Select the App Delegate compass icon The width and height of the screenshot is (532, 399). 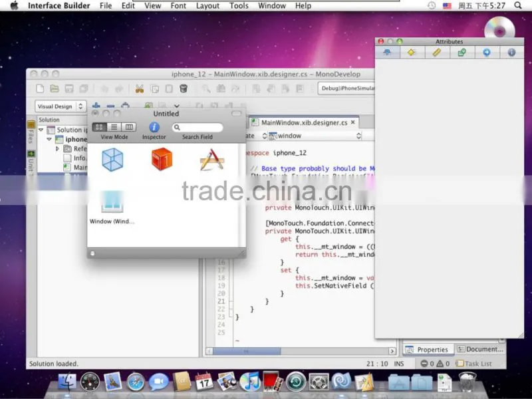(211, 160)
